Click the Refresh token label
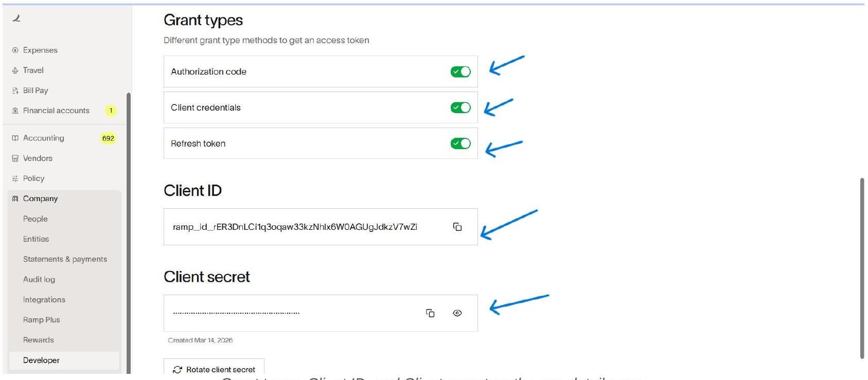868x380 pixels. click(x=198, y=143)
